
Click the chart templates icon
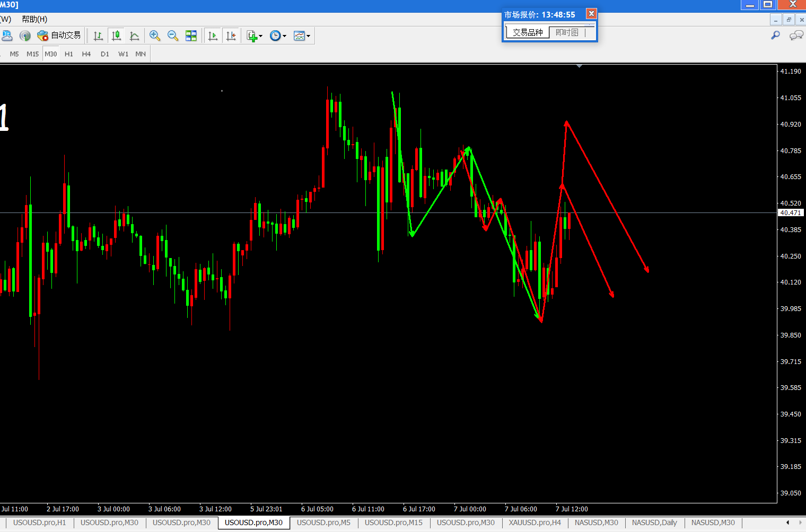click(x=299, y=36)
